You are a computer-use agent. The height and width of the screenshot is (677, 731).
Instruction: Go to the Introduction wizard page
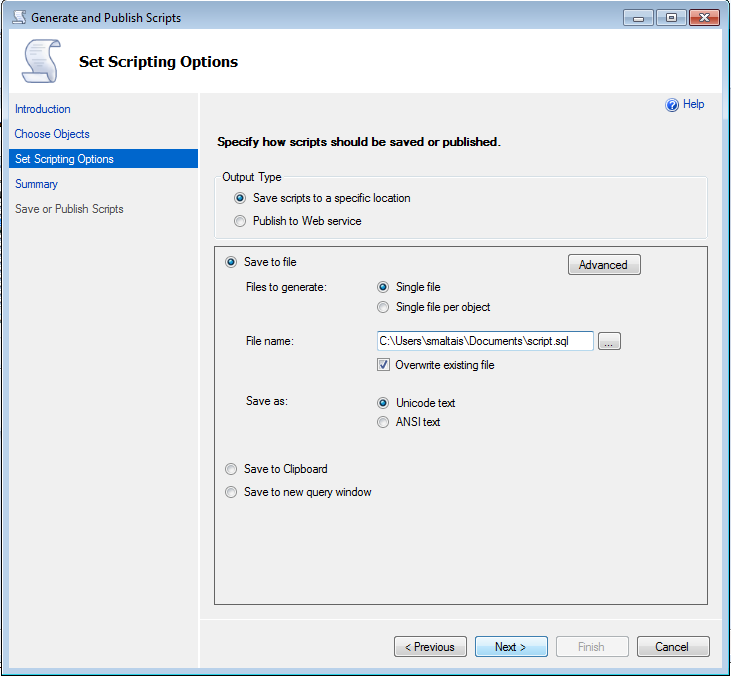pyautogui.click(x=43, y=109)
